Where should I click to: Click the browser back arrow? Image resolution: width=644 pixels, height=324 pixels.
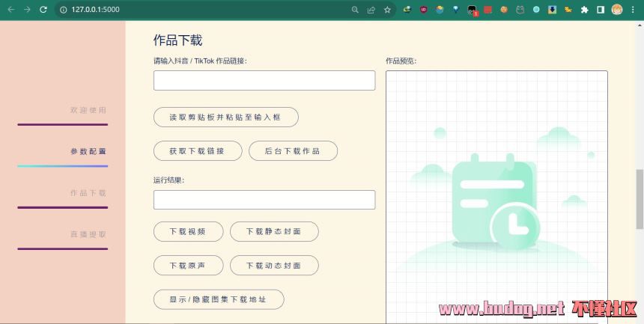point(11,10)
